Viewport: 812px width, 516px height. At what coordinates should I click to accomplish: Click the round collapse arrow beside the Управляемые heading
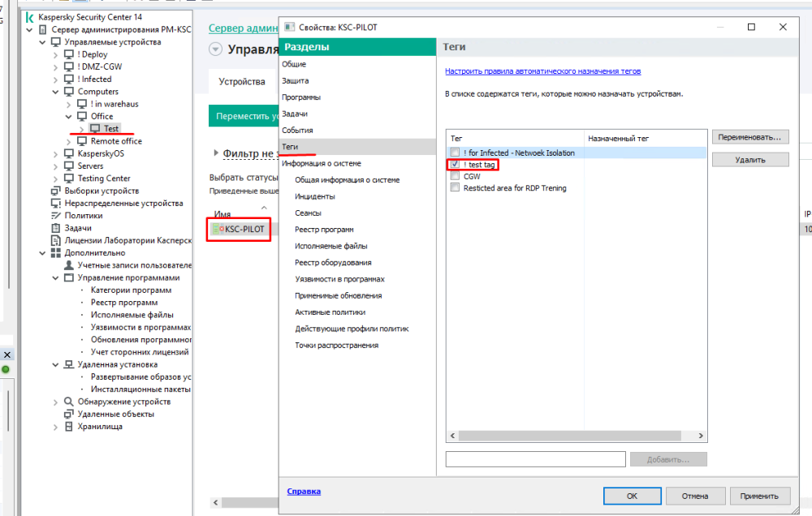tap(215, 49)
